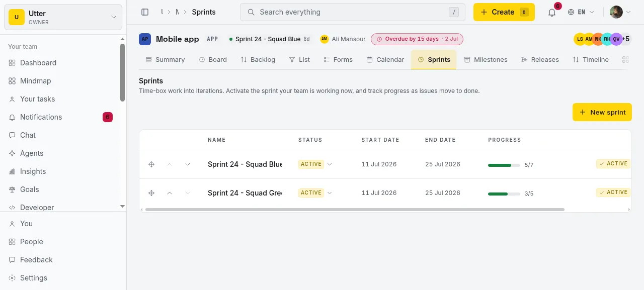Open the Milestones tab

486,60
